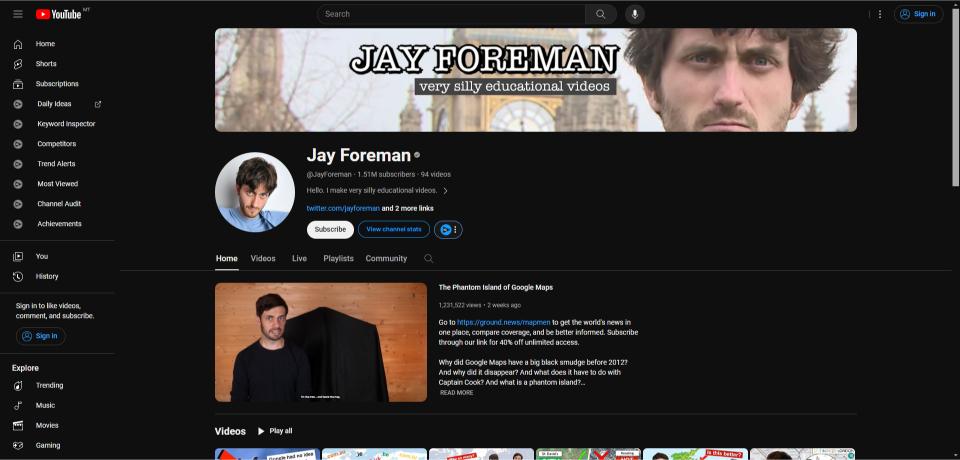Open Trend Alerts in sidebar
Image resolution: width=960 pixels, height=460 pixels.
[57, 164]
